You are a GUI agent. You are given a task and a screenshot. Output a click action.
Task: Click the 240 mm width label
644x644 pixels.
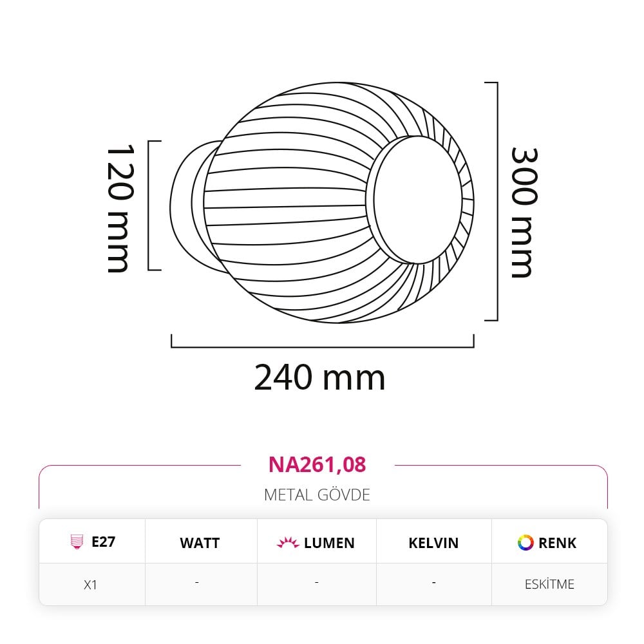[x=319, y=377]
